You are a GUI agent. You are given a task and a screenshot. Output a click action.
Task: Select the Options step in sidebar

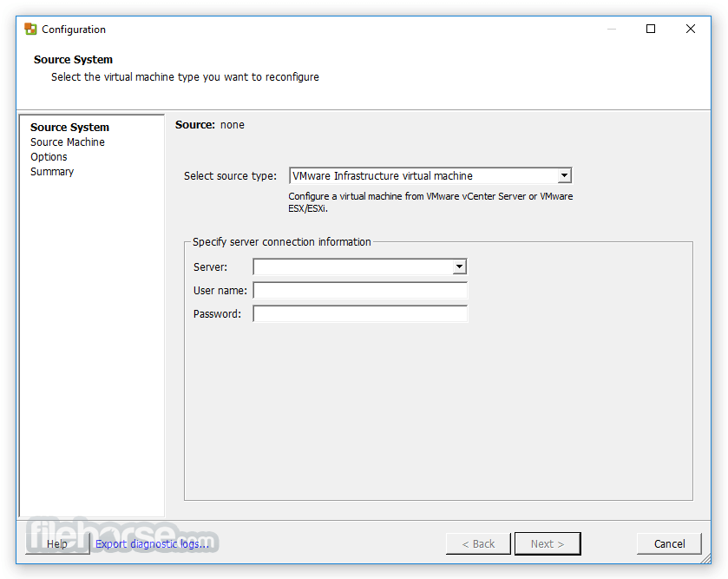[49, 157]
